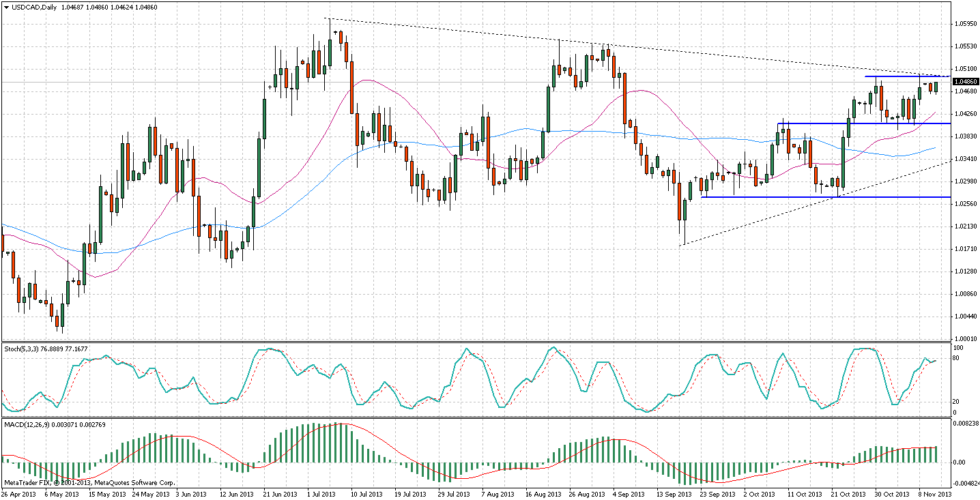Click the MACD 0.00 axis label
Image resolution: width=980 pixels, height=500 pixels.
tap(960, 462)
